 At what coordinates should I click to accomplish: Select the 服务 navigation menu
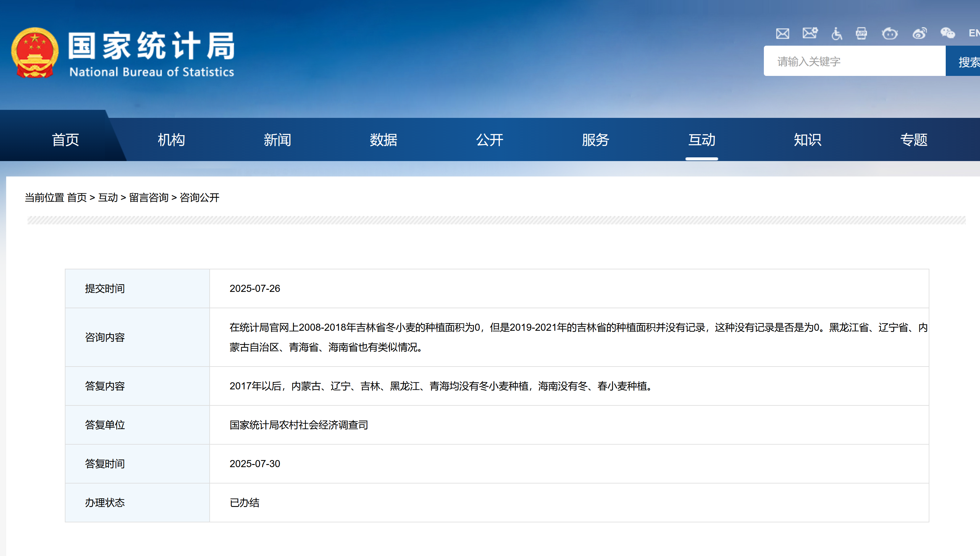pyautogui.click(x=595, y=140)
